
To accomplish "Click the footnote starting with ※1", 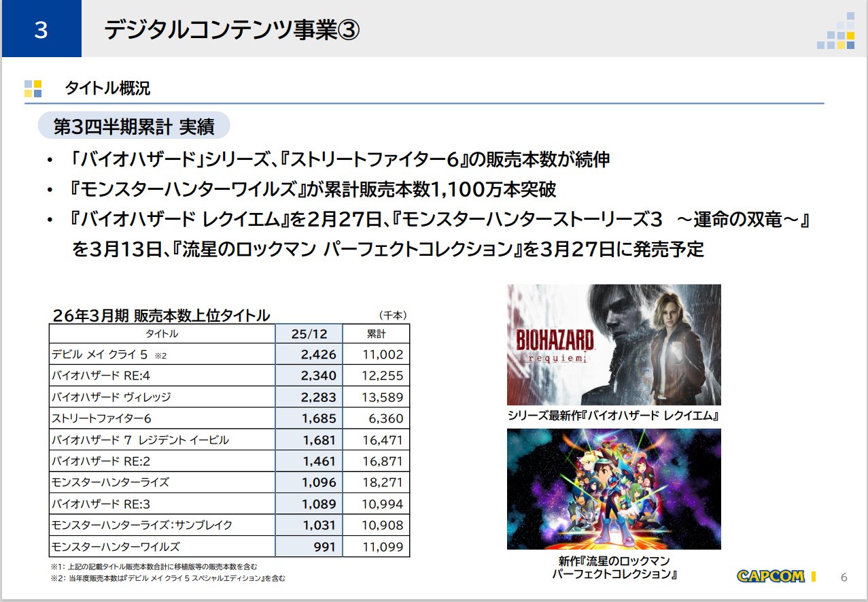I will click(154, 567).
